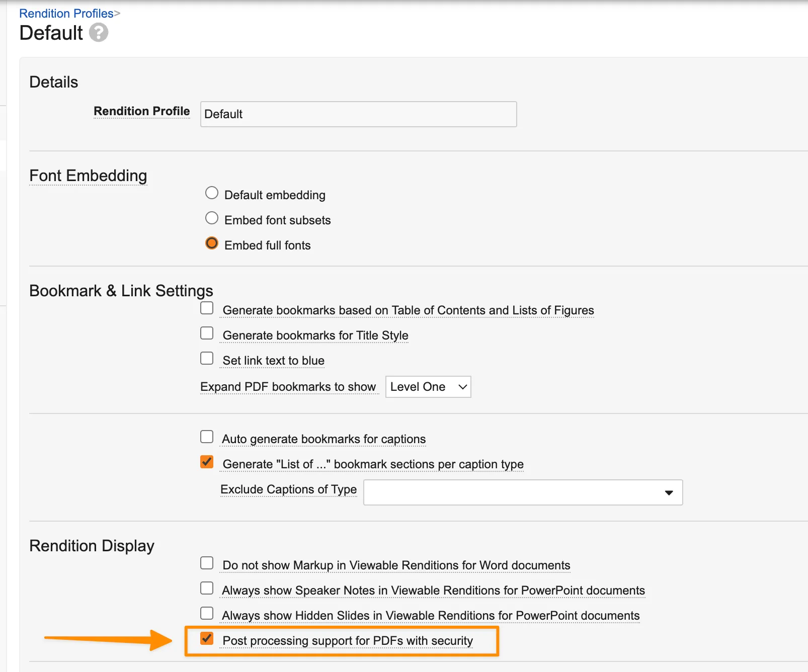Select Embed font subsets option
This screenshot has width=808, height=672.
coord(212,218)
